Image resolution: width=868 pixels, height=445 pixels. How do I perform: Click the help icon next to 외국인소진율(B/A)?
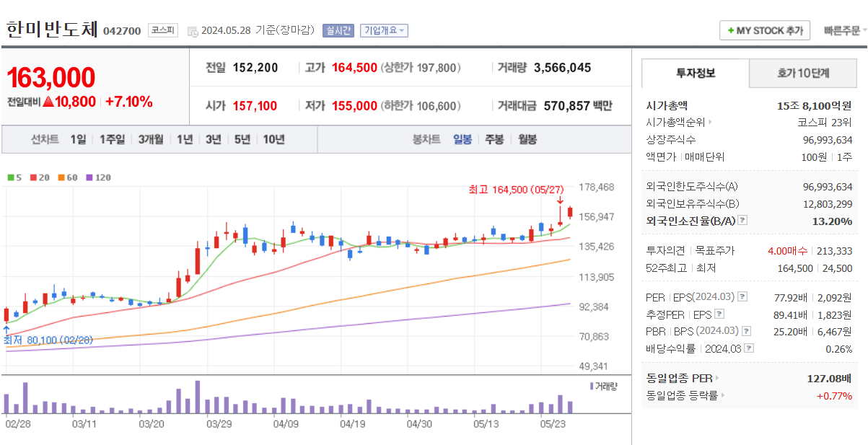point(742,221)
